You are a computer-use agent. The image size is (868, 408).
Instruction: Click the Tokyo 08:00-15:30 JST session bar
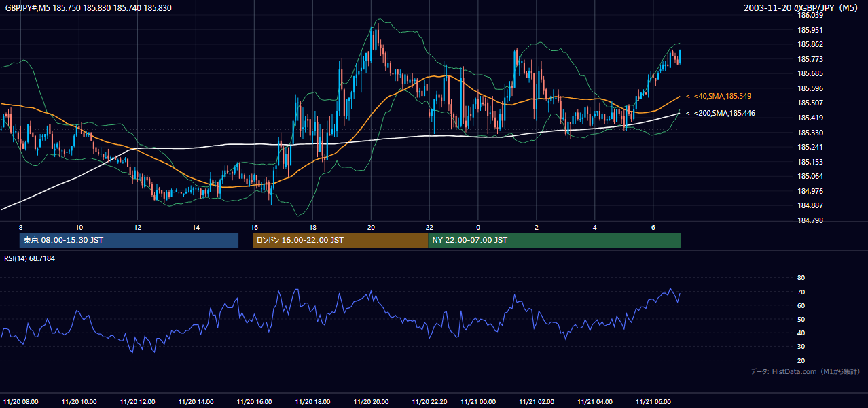129,240
